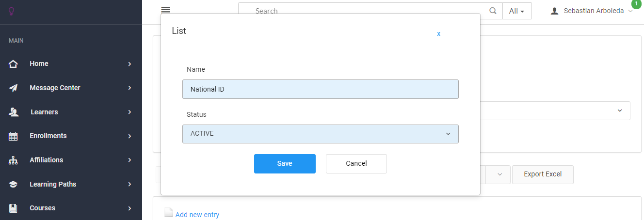Click the Learning Paths graduation cap icon

pyautogui.click(x=14, y=185)
